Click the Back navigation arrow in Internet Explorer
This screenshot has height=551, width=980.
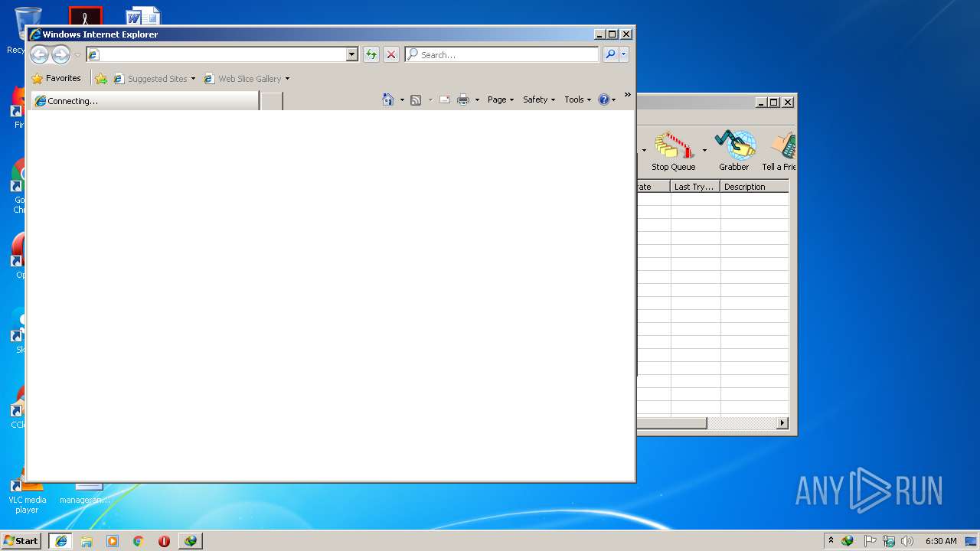39,54
